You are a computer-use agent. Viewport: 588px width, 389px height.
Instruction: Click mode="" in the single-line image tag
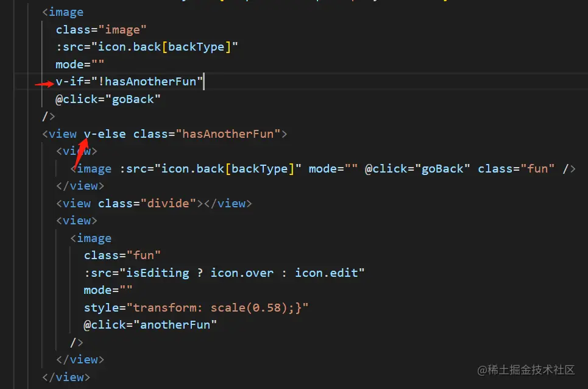click(x=333, y=169)
